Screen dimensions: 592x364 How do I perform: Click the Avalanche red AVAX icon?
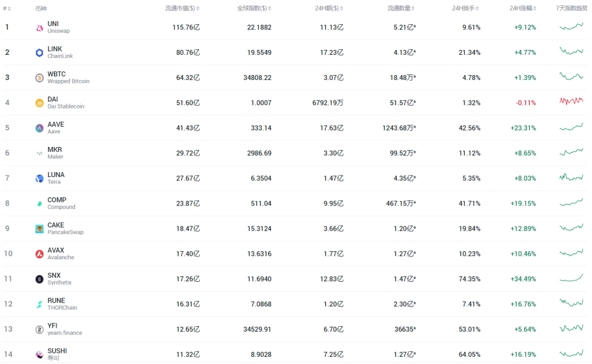pos(39,254)
